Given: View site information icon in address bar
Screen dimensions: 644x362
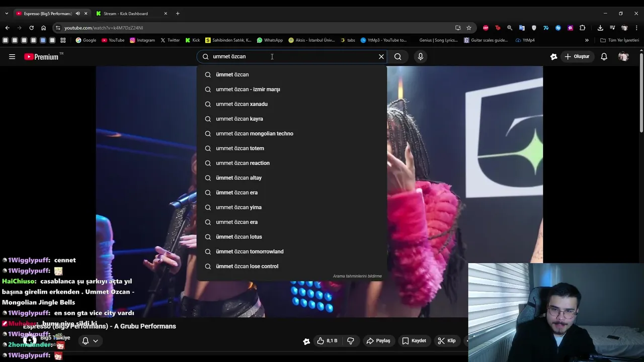Looking at the screenshot, I should coord(58,28).
